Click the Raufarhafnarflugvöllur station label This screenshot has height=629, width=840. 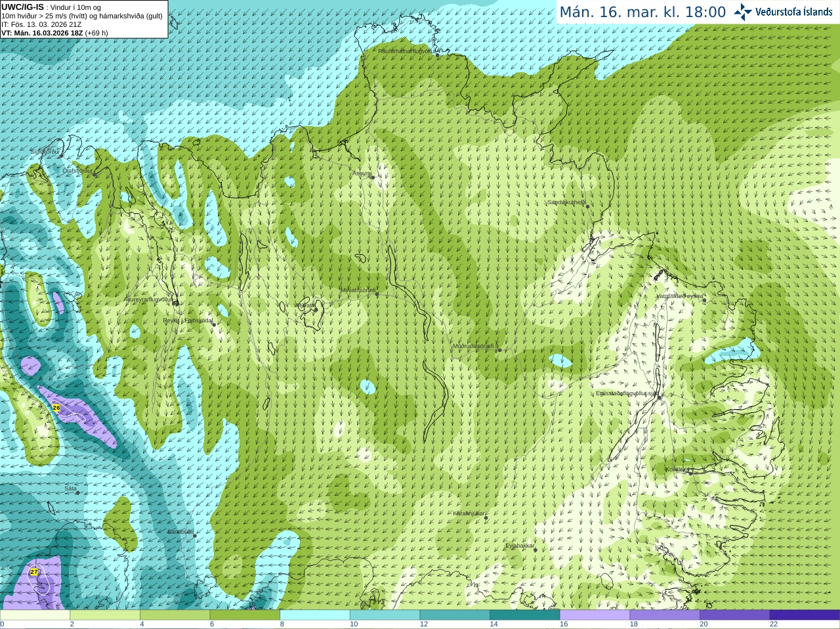[406, 51]
